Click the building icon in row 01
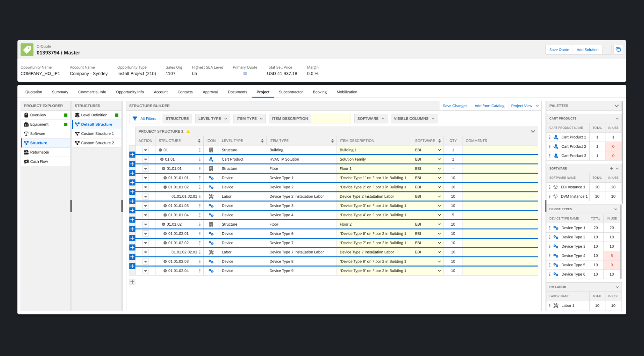The width and height of the screenshot is (644, 356). point(211,150)
